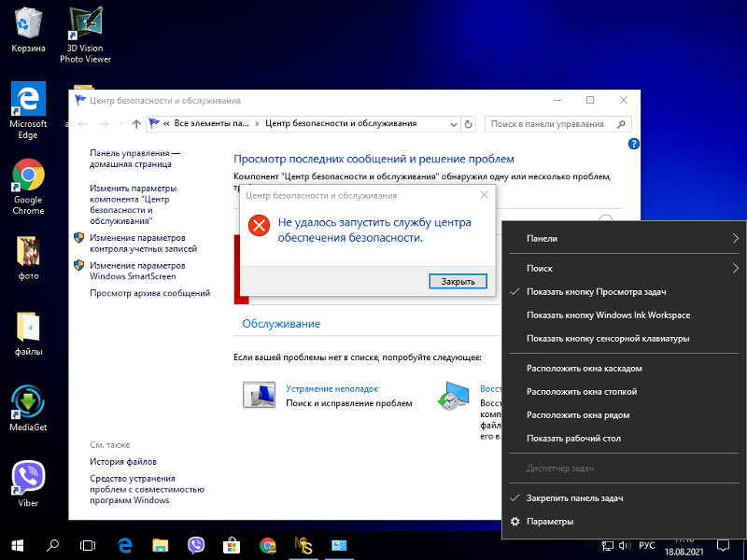
Task: Select "Расположить окна каскадом" menu item
Action: [x=584, y=369]
